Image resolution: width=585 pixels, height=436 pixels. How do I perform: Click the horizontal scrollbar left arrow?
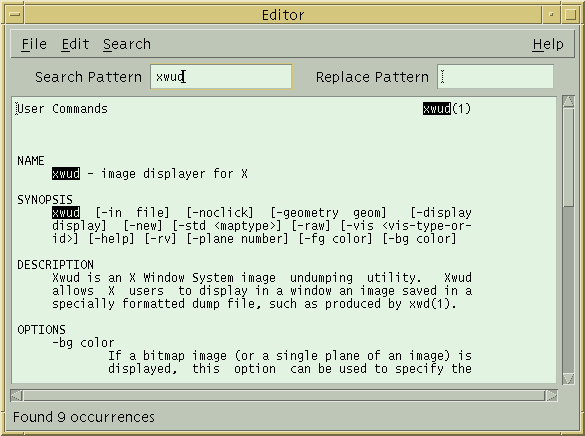click(x=16, y=395)
